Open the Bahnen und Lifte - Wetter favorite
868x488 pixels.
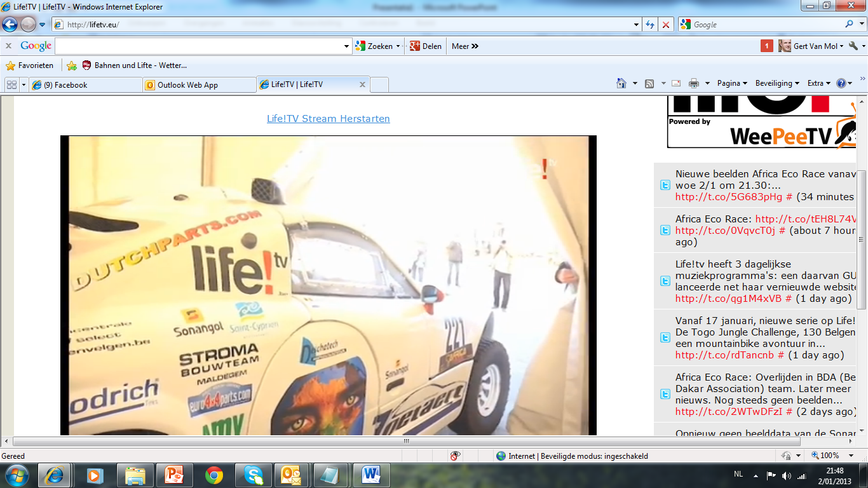pyautogui.click(x=135, y=65)
